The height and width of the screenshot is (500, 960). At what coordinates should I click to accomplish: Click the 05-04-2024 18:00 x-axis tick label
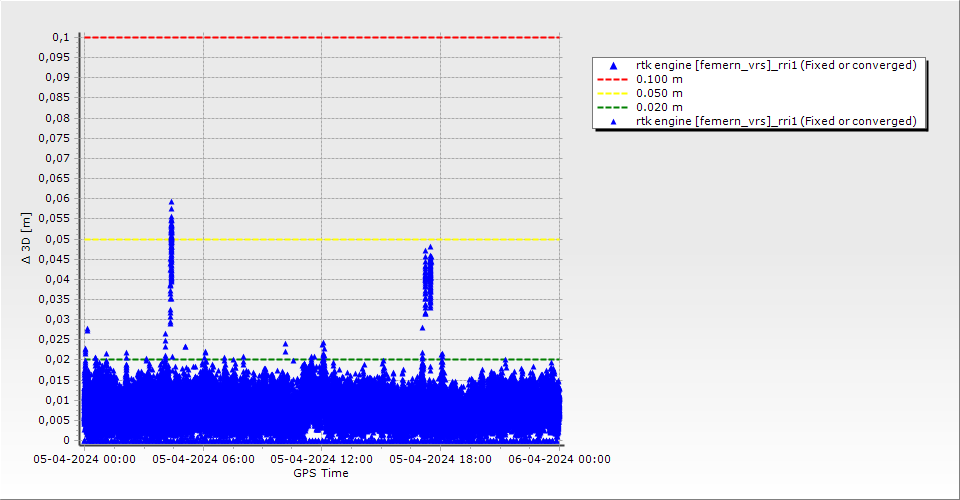coord(441,460)
